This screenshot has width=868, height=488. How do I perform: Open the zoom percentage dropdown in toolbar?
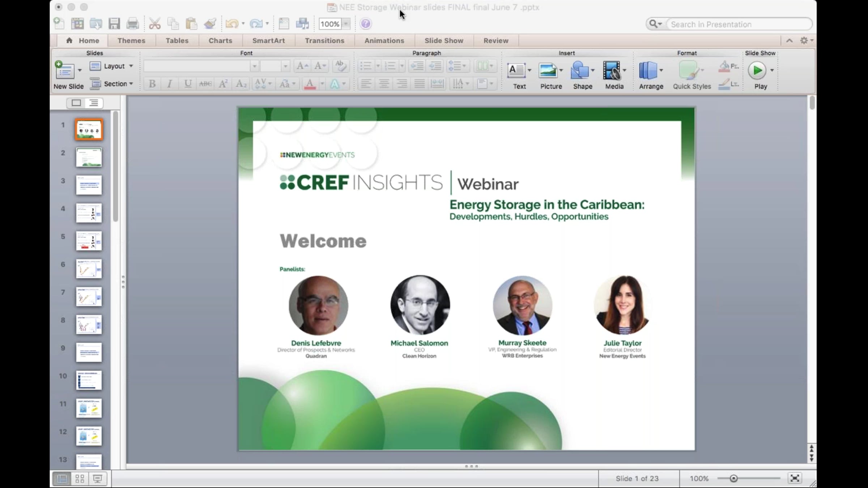346,24
